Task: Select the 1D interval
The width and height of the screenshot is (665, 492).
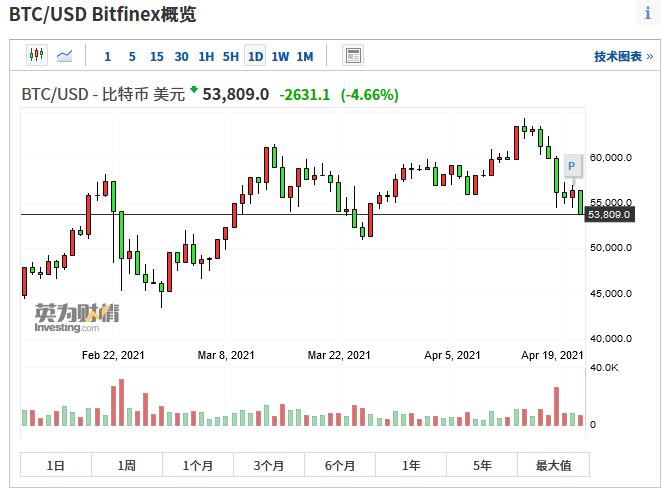Action: point(255,56)
